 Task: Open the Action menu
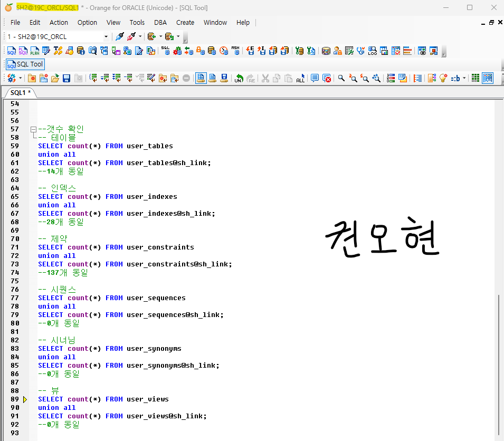(x=59, y=23)
